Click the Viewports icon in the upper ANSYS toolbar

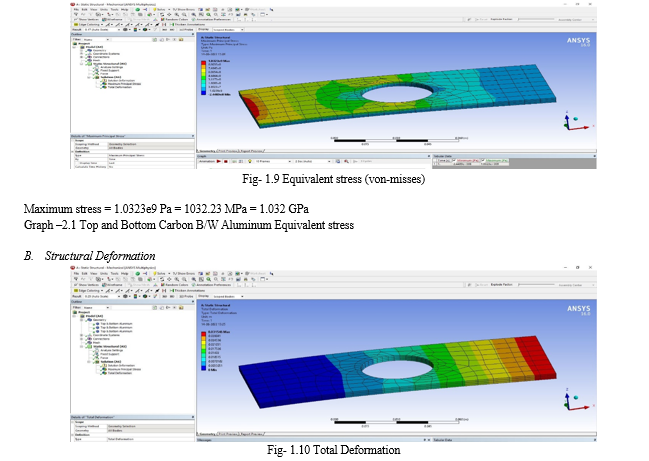(262, 14)
